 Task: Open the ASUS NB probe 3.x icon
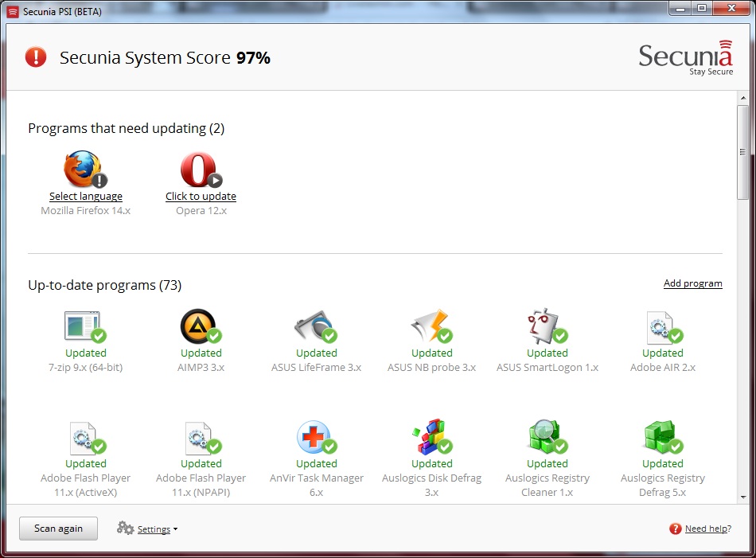431,326
